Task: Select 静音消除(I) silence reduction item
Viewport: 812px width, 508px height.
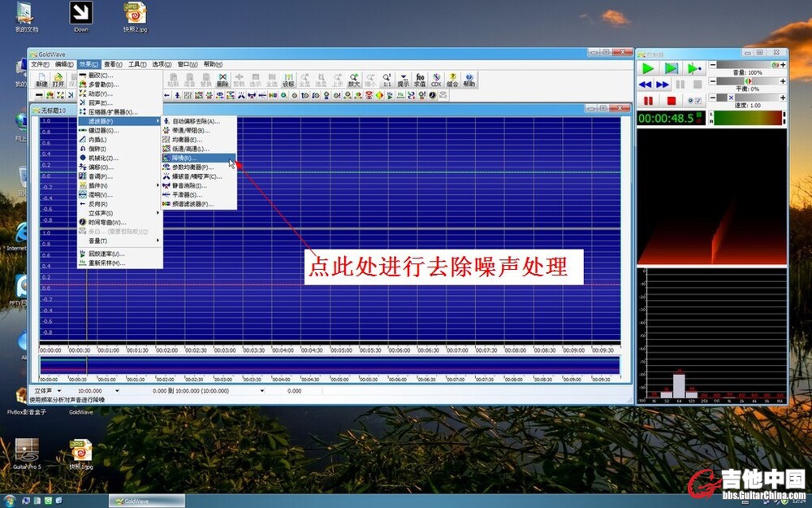Action: pos(199,185)
